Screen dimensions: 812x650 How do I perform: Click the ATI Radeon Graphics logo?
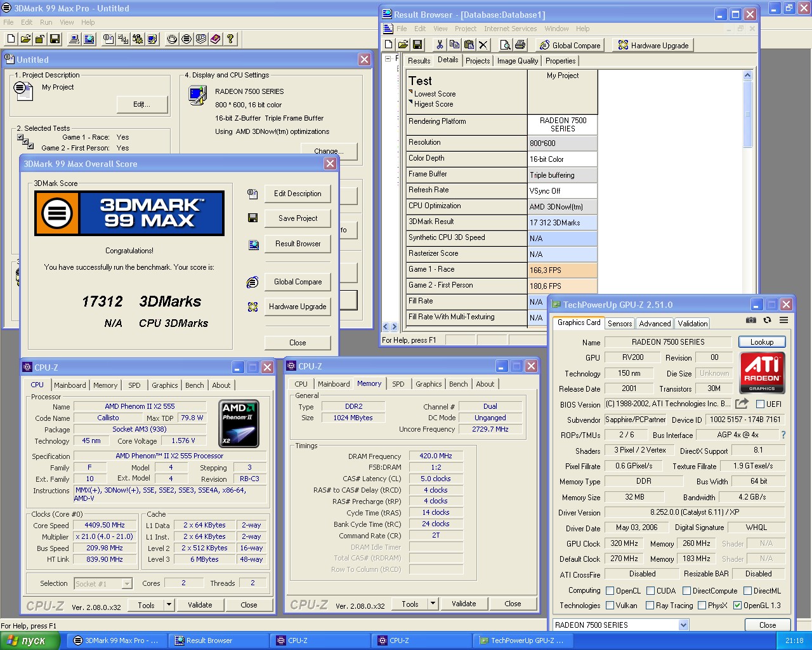(762, 373)
